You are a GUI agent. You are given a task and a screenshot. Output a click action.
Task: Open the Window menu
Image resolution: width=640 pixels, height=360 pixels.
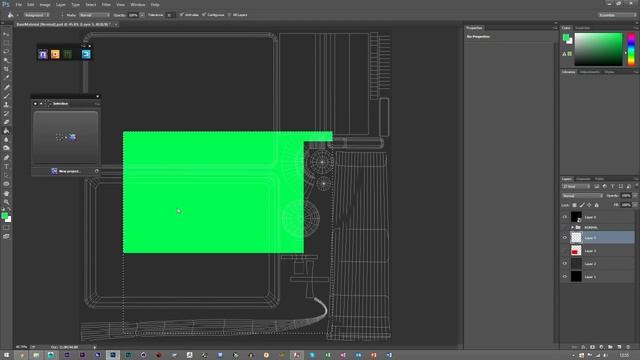(x=138, y=4)
